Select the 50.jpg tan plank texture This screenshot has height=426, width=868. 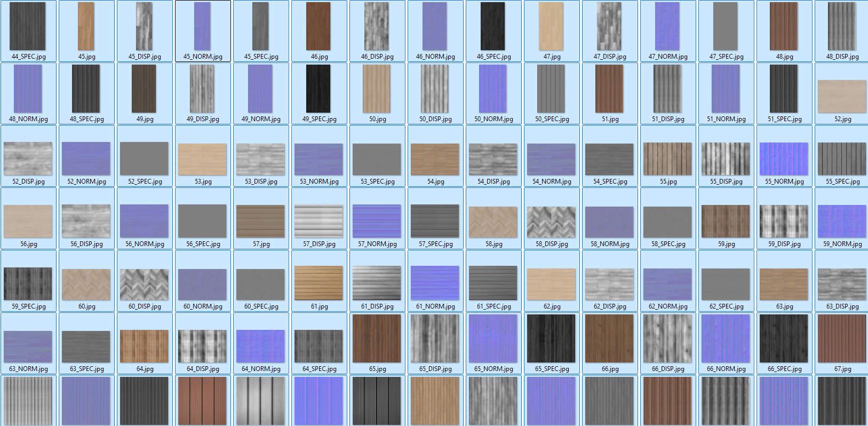click(x=377, y=89)
